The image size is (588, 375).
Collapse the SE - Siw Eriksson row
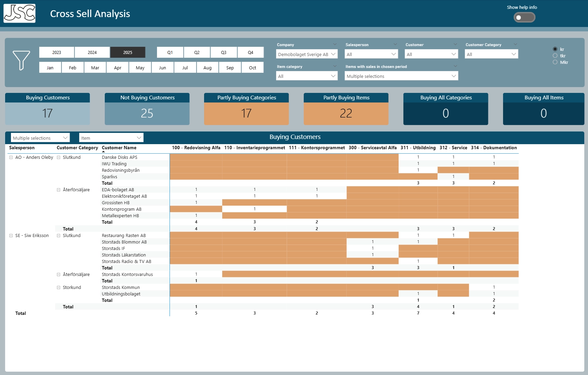(x=11, y=236)
